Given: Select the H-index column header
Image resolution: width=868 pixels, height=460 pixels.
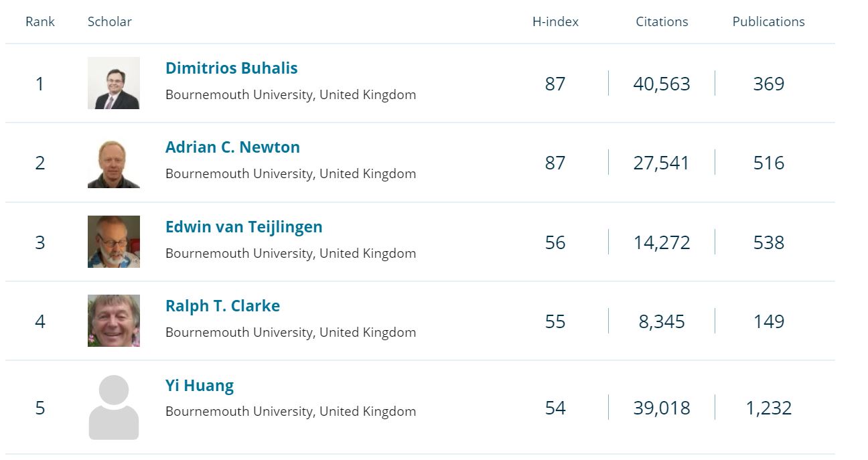Looking at the screenshot, I should tap(555, 21).
